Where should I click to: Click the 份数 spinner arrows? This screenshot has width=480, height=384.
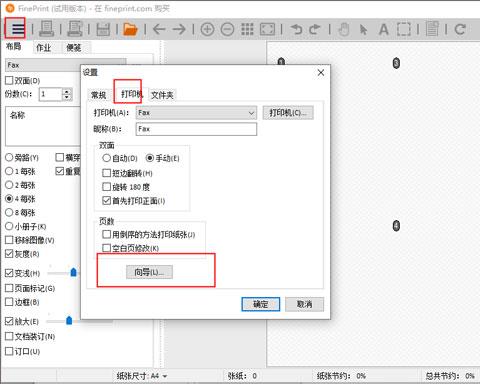tap(67, 94)
